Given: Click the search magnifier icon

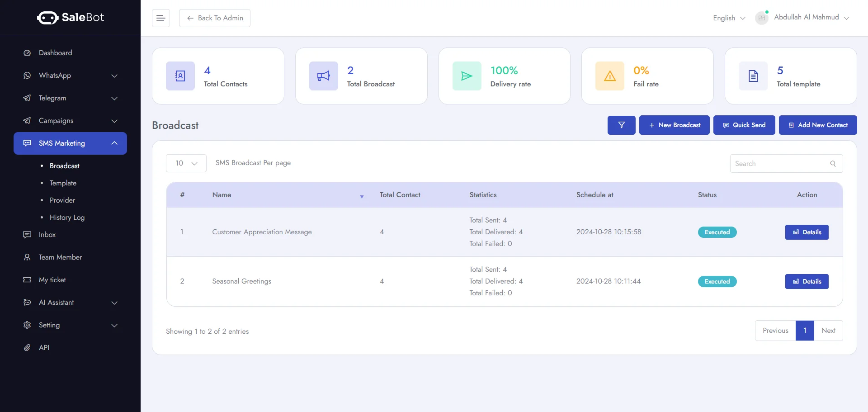Looking at the screenshot, I should (833, 164).
